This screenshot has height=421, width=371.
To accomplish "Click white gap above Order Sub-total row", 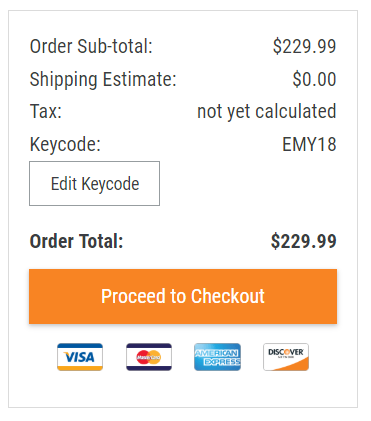I will click(183, 23).
